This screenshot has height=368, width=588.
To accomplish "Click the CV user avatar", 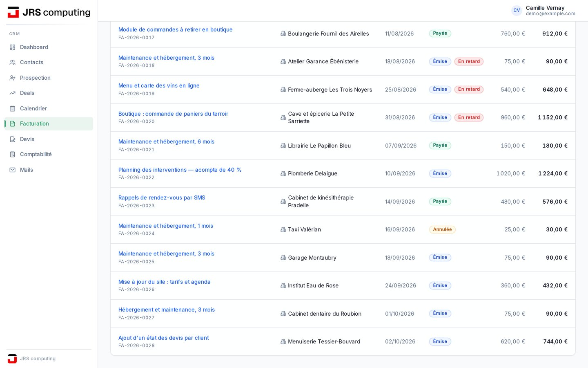I will tap(517, 11).
